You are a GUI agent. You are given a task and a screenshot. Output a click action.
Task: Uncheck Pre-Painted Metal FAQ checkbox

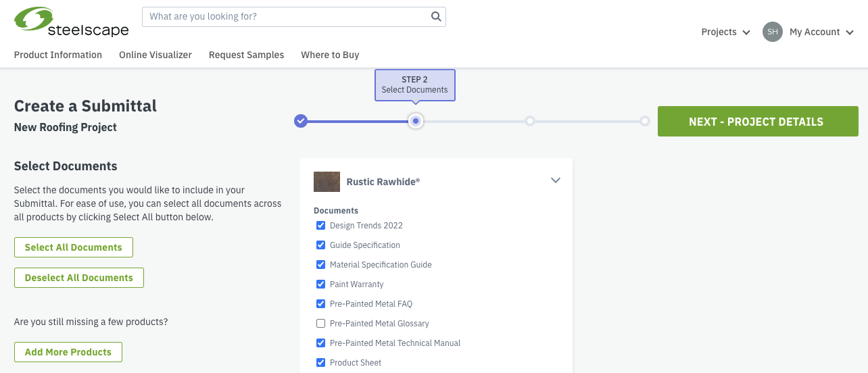[x=320, y=303]
